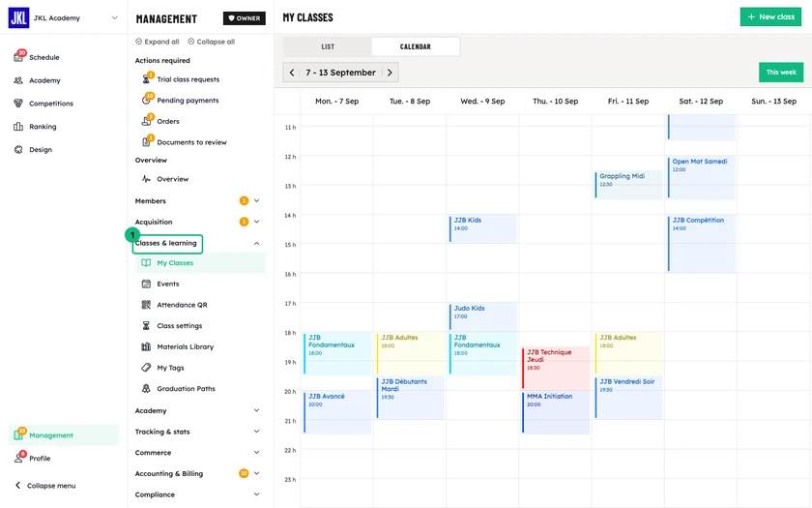Image resolution: width=812 pixels, height=508 pixels.
Task: Click the OWNER badge
Action: click(x=245, y=18)
